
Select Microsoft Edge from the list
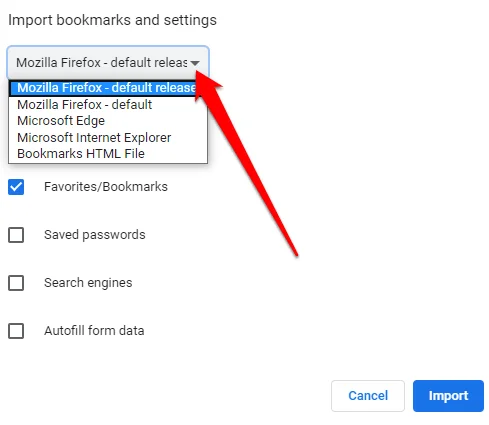pos(108,121)
